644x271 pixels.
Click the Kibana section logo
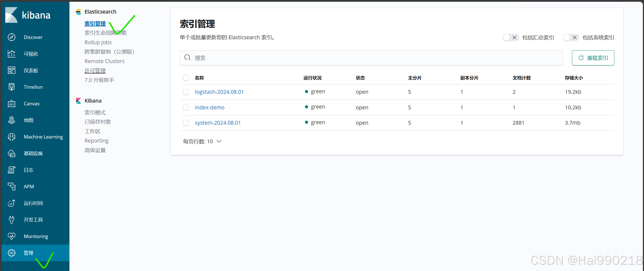[79, 101]
